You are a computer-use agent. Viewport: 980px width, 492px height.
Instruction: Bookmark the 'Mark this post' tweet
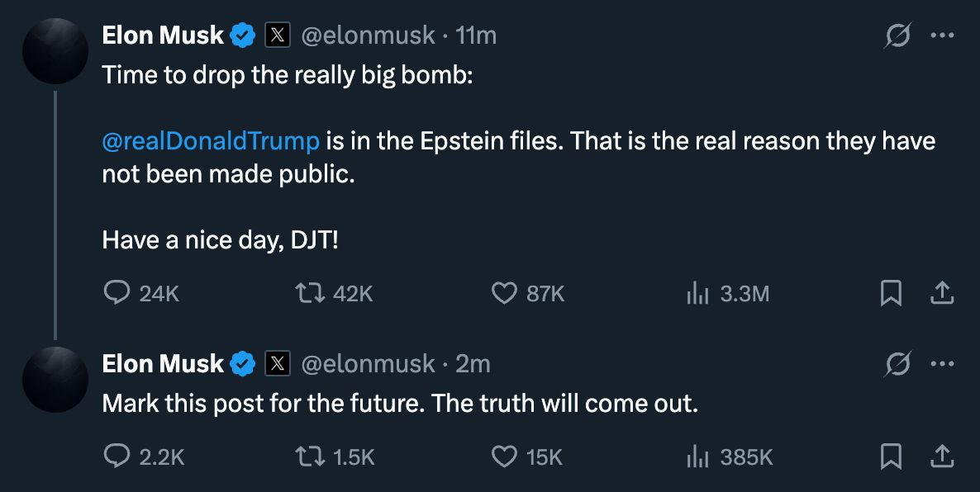tap(891, 457)
